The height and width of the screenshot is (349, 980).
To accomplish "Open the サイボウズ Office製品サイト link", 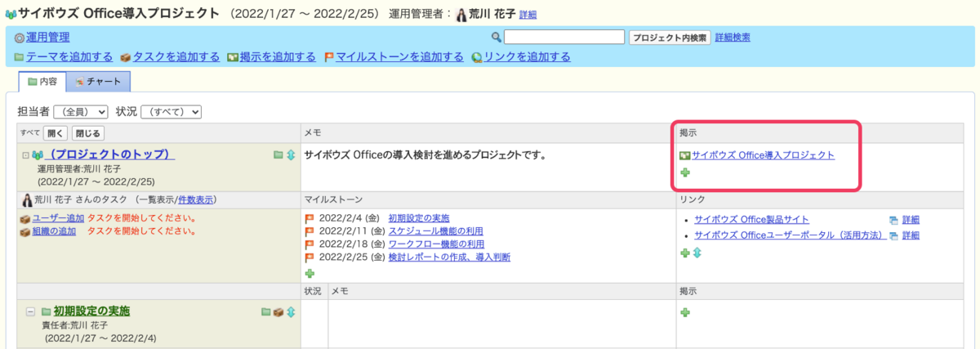I will tap(751, 220).
